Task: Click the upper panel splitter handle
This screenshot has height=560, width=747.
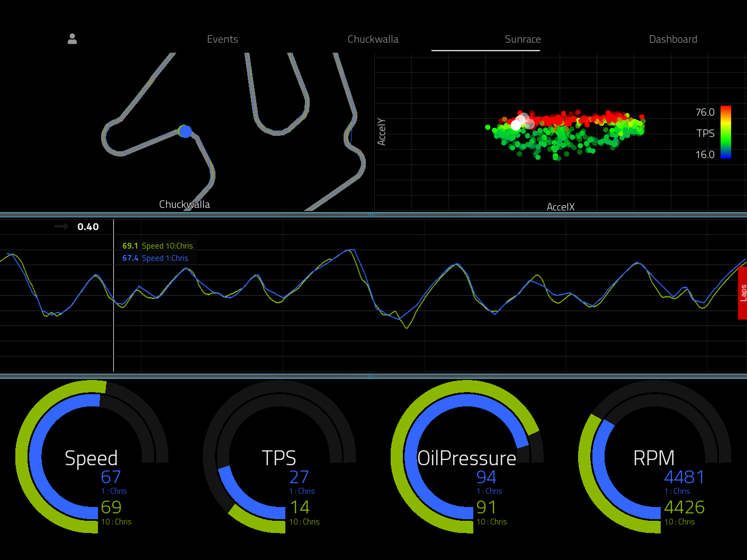Action: (373, 215)
